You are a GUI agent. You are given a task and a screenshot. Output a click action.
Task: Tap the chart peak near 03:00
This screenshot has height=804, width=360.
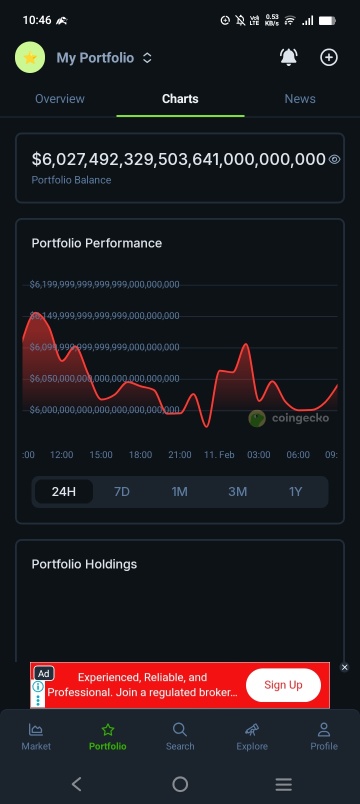[246, 345]
